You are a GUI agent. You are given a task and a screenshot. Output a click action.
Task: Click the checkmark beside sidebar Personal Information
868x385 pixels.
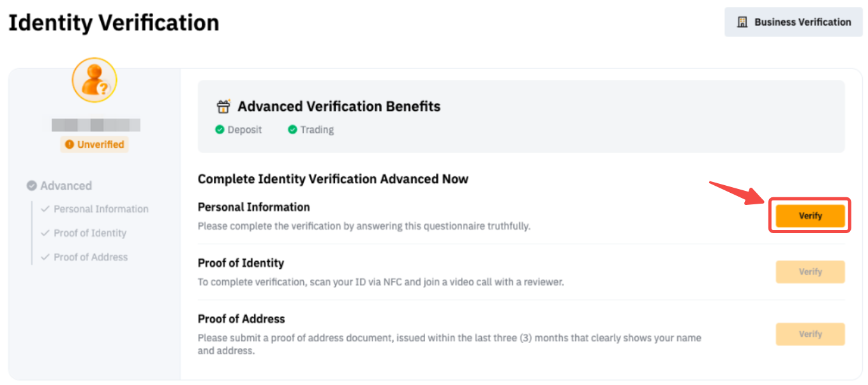coord(45,209)
